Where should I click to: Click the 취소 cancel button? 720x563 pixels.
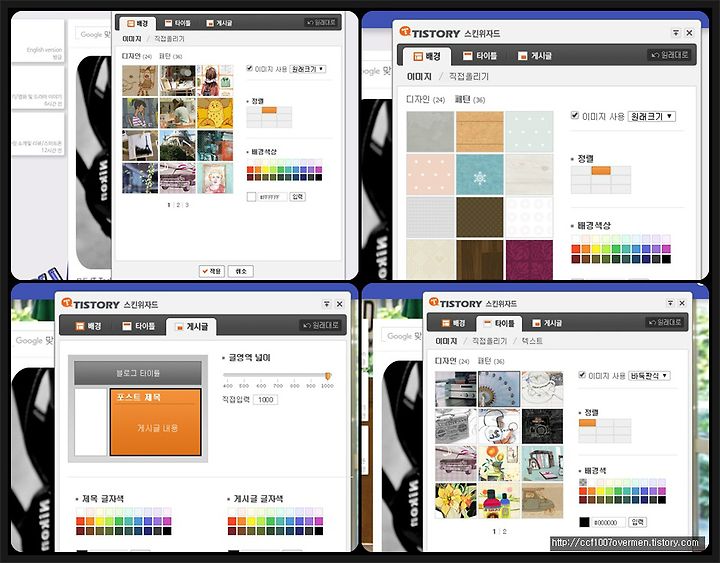click(x=241, y=271)
